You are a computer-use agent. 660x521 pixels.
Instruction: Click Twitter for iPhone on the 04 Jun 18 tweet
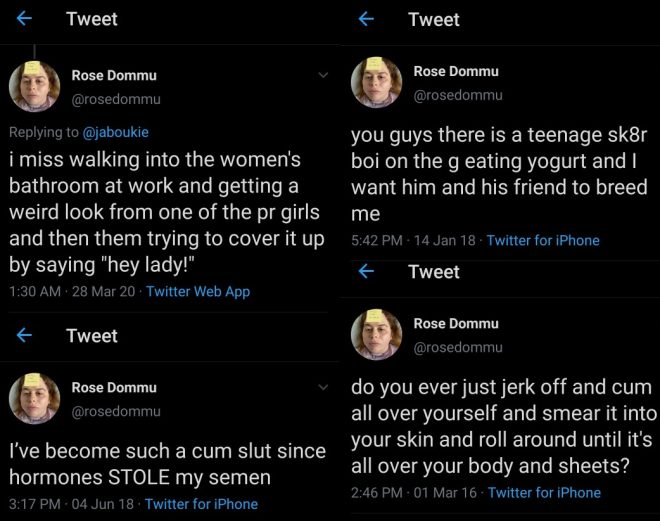201,504
